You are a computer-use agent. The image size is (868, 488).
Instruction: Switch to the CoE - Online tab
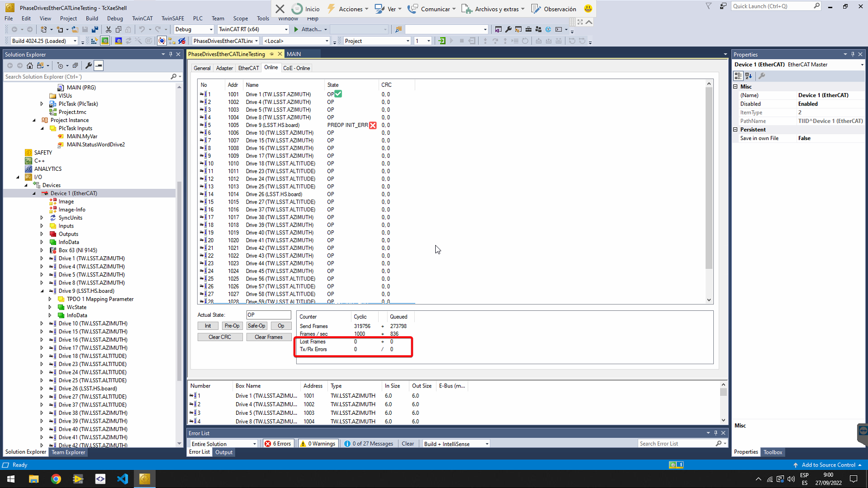pyautogui.click(x=296, y=68)
